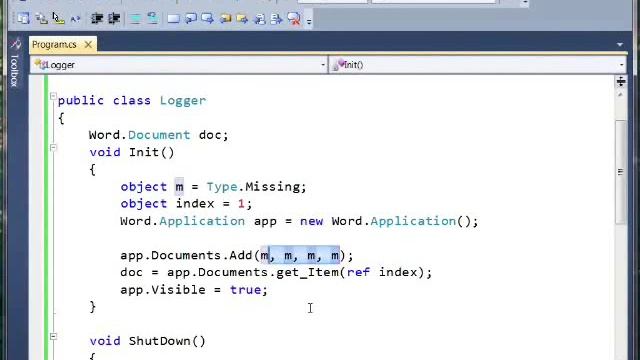Screen dimensions: 640x360
Task: Toggle a bookmark on current line
Action: (x=173, y=19)
